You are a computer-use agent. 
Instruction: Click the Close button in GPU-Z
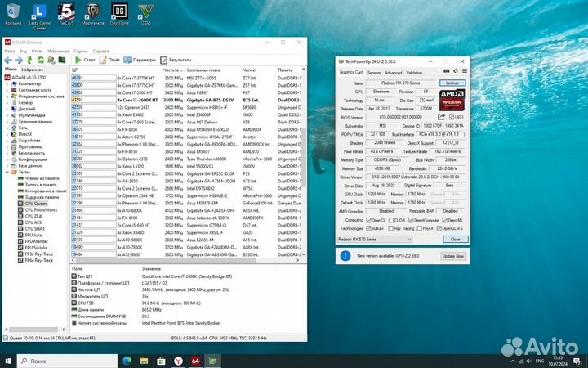tap(455, 239)
